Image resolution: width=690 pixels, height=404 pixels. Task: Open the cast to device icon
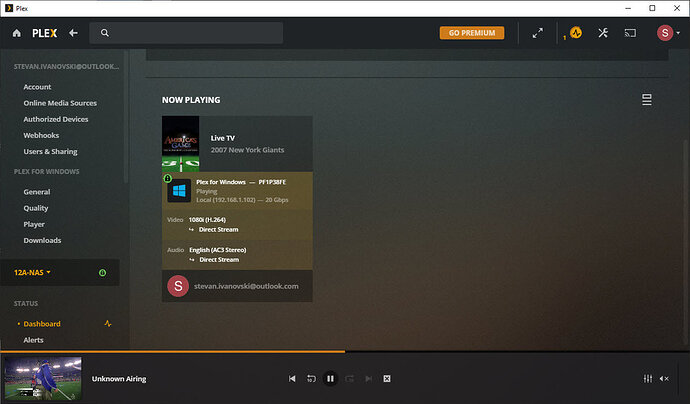point(630,33)
